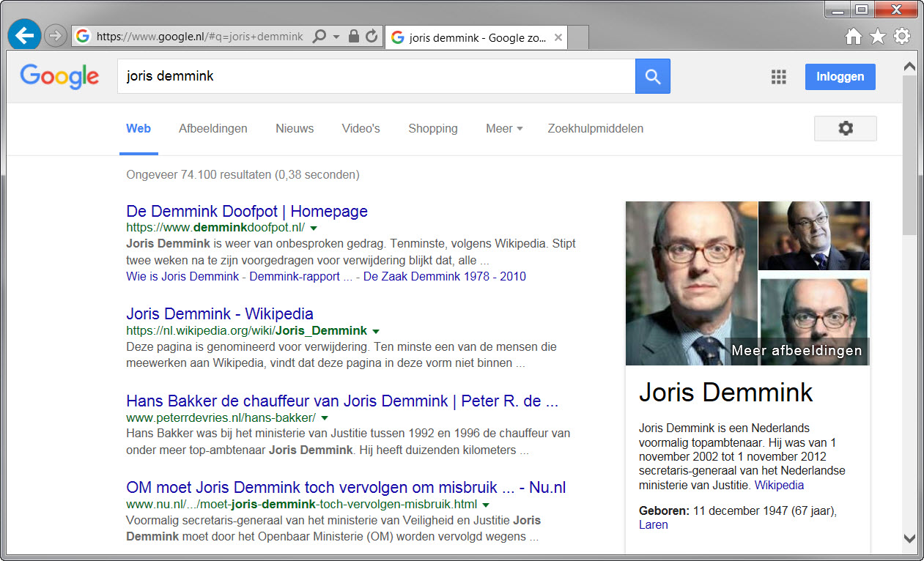Open browser Tools gear icon
Image resolution: width=924 pixels, height=561 pixels.
(x=902, y=37)
